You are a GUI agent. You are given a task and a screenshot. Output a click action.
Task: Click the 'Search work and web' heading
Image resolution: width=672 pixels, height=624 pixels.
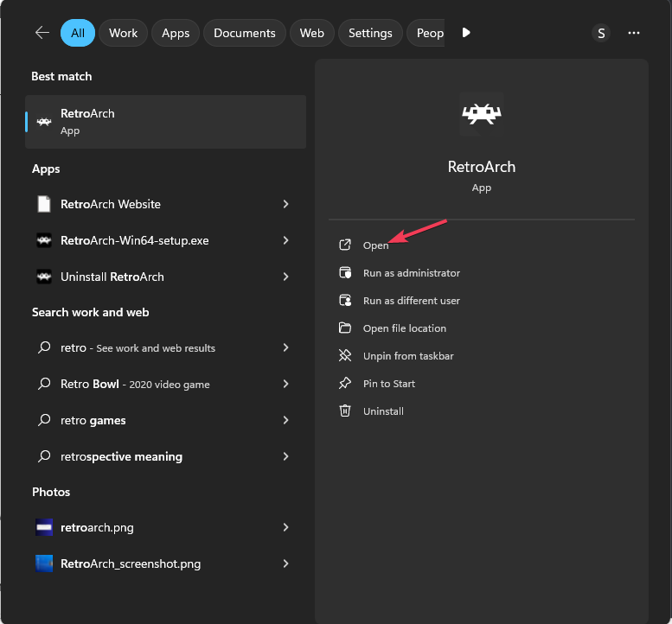[91, 312]
